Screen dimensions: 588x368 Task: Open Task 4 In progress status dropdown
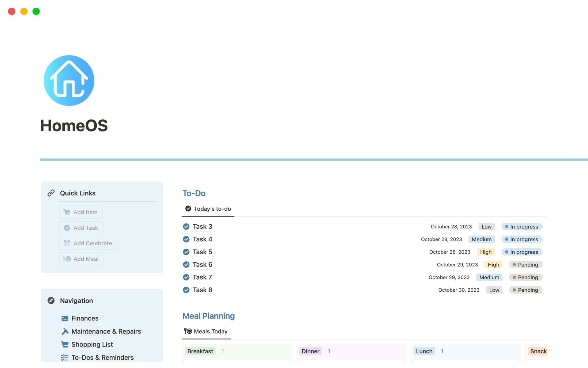coord(522,239)
